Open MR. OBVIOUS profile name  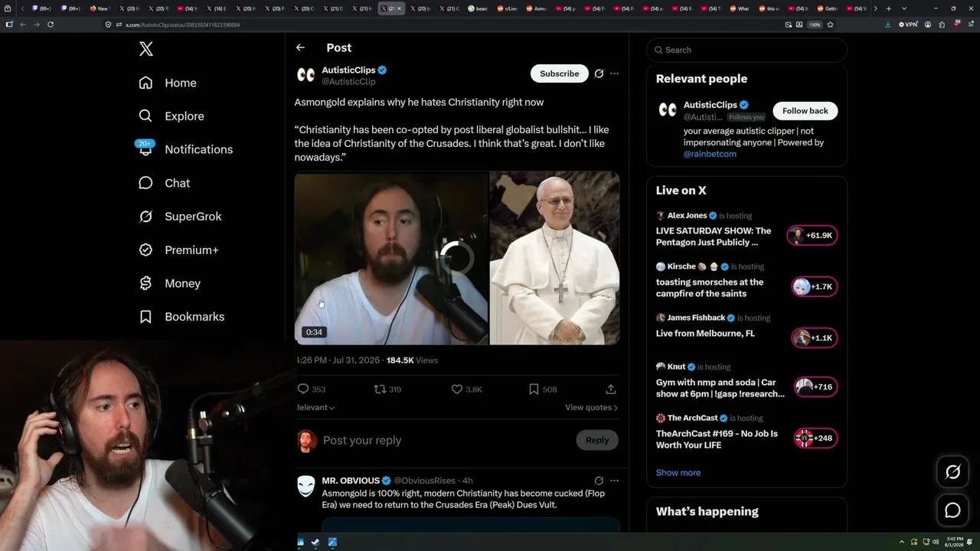pos(351,481)
